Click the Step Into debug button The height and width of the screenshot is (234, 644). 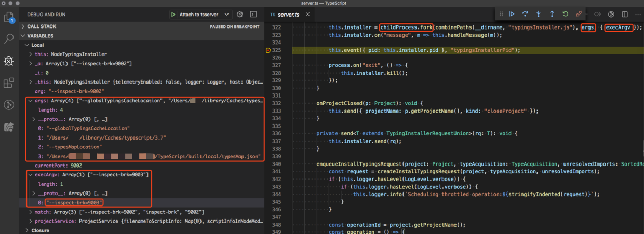[539, 14]
